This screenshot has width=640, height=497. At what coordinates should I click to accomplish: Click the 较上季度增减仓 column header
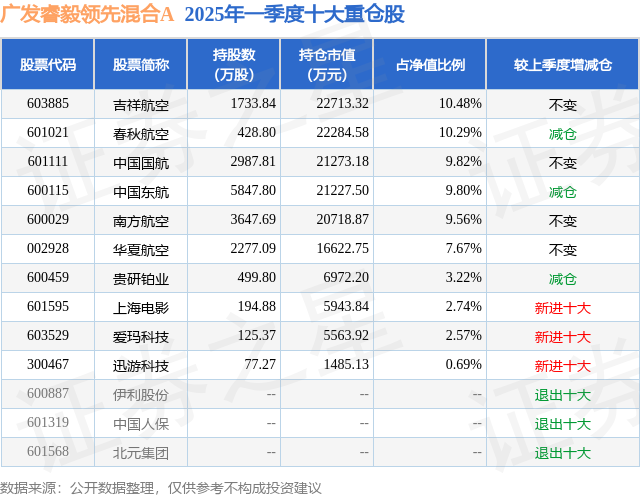(x=563, y=64)
